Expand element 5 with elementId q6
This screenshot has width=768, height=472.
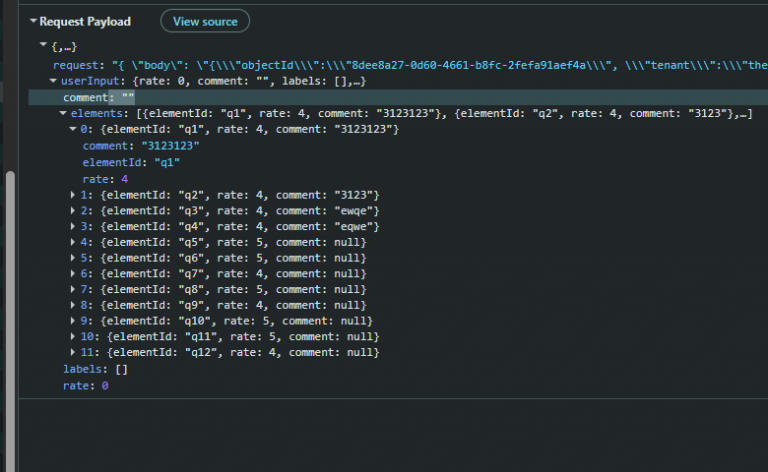click(72, 258)
